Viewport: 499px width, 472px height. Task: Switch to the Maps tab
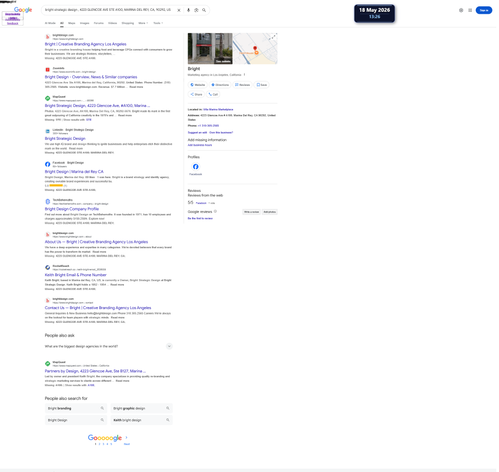(72, 23)
